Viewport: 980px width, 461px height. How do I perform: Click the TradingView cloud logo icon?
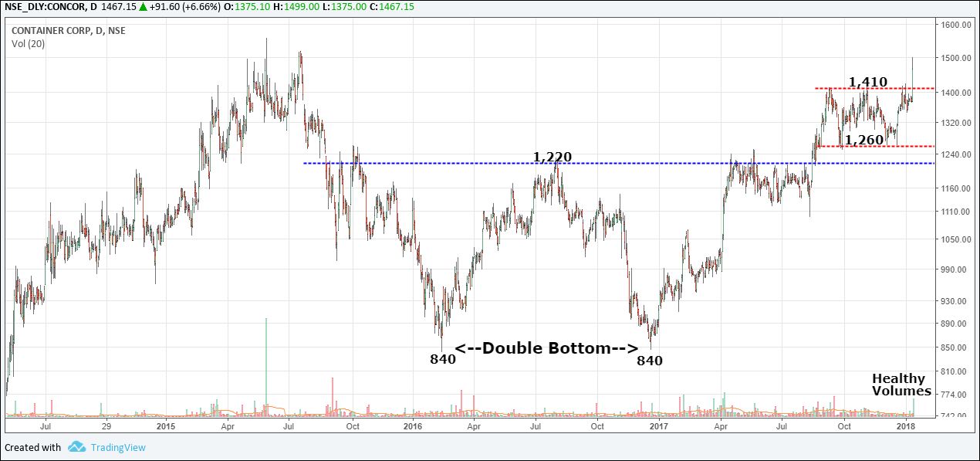pos(76,447)
